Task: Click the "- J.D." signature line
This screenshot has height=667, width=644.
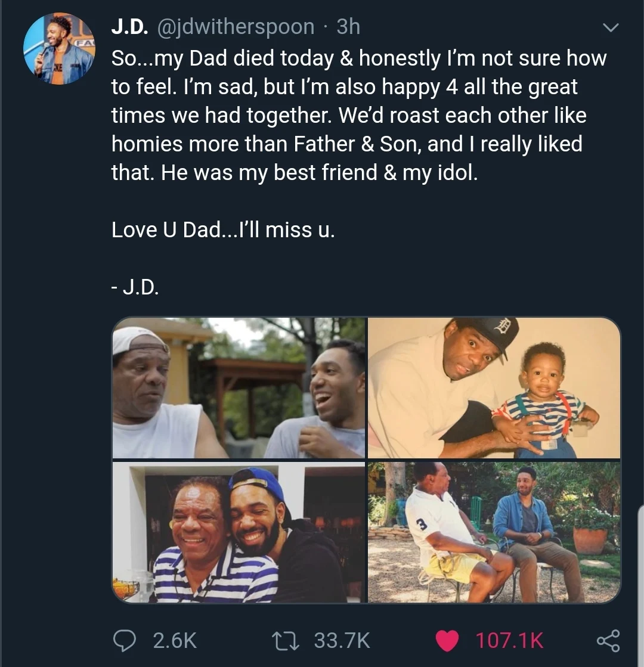Action: click(135, 288)
